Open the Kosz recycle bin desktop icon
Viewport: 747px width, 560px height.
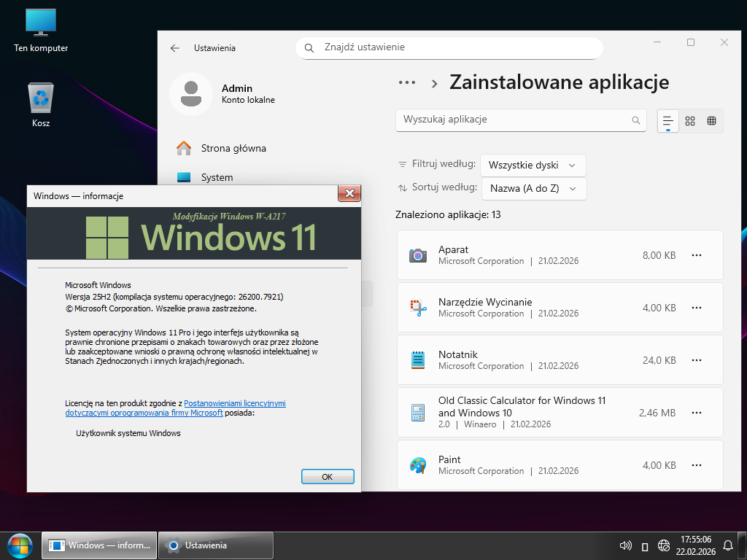41,98
